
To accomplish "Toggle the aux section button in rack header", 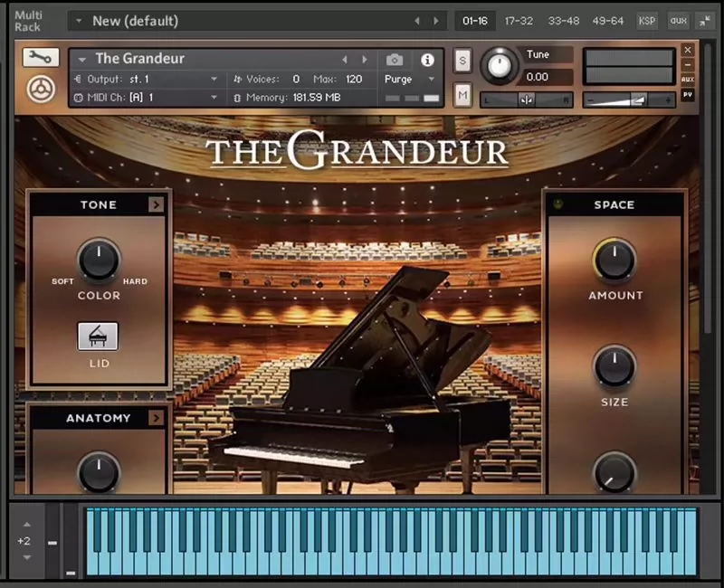I will click(x=678, y=21).
